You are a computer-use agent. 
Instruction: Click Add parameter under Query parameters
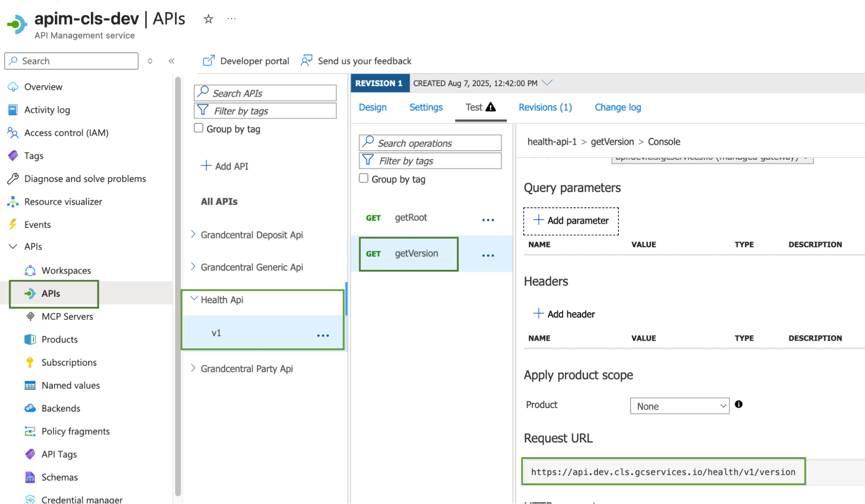pos(571,221)
